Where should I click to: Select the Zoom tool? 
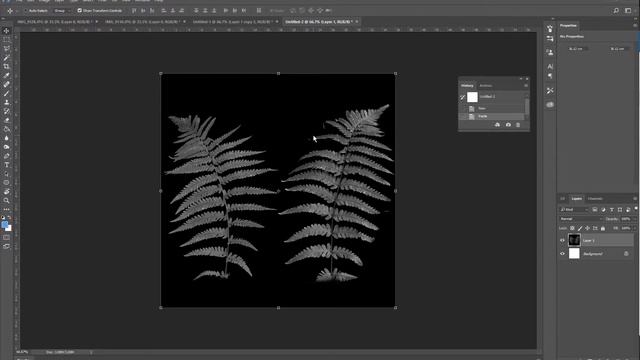7,200
